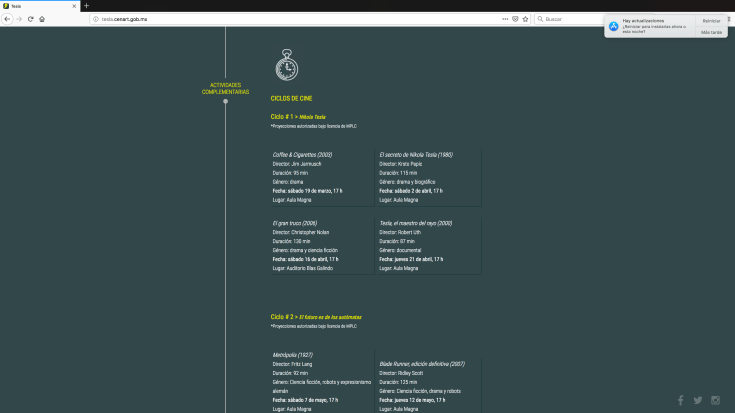
Task: Open the Twitter social icon
Action: (698, 400)
